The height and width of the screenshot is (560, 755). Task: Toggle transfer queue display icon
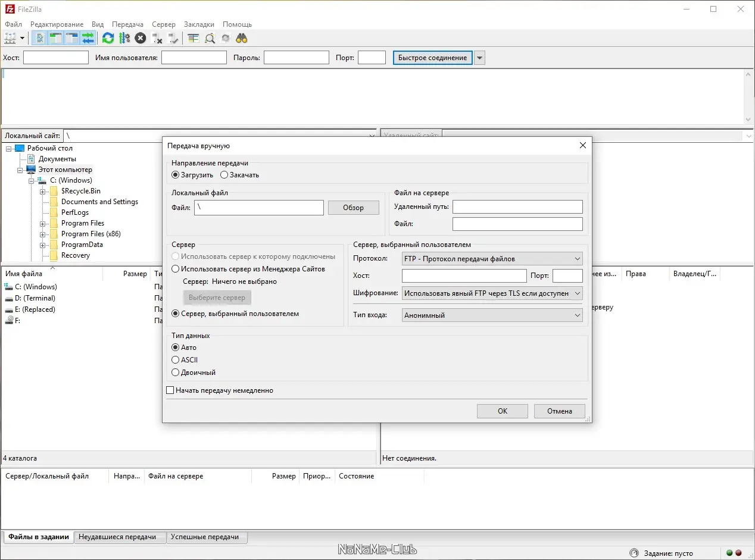point(88,38)
